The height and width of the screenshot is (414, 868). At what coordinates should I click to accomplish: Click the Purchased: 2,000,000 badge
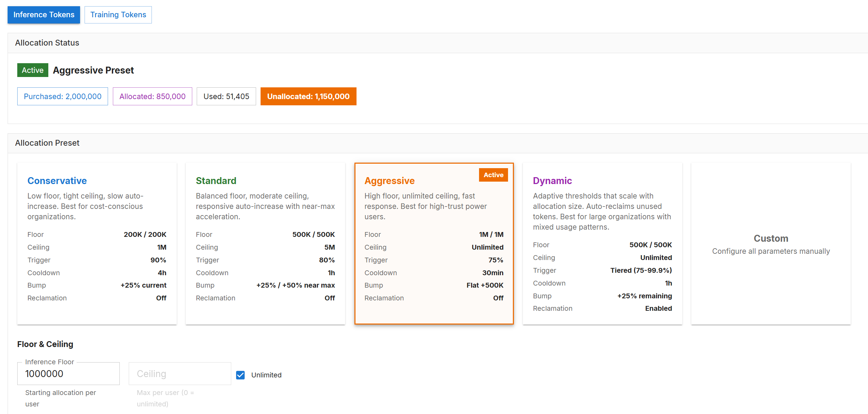click(x=62, y=96)
